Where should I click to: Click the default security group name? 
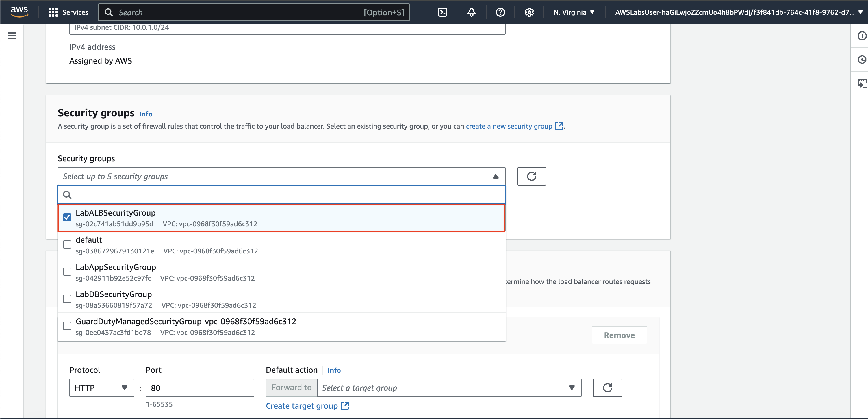click(x=89, y=240)
